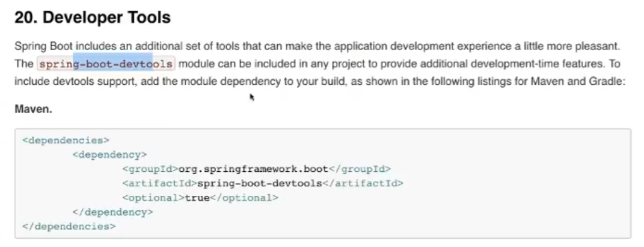Click the closing </dependency> tag line

click(x=112, y=212)
